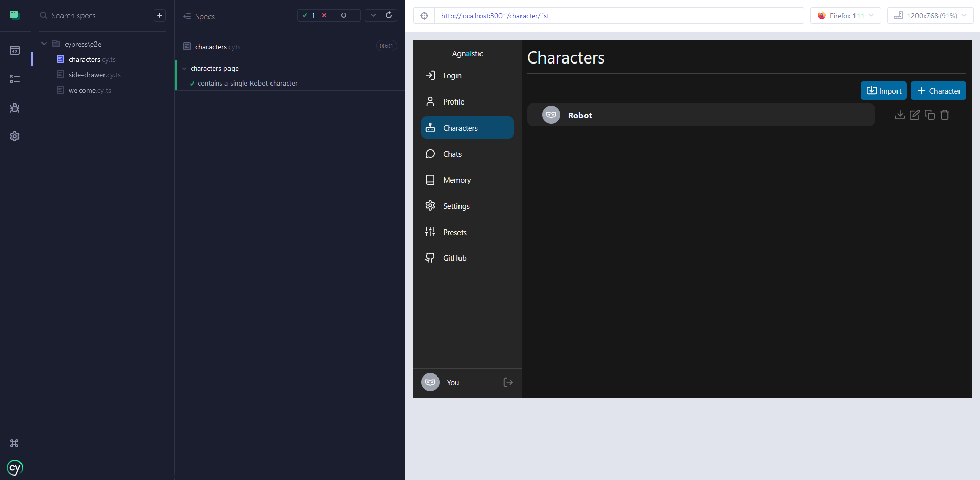
Task: Add a new spec with plus button
Action: coord(160,15)
